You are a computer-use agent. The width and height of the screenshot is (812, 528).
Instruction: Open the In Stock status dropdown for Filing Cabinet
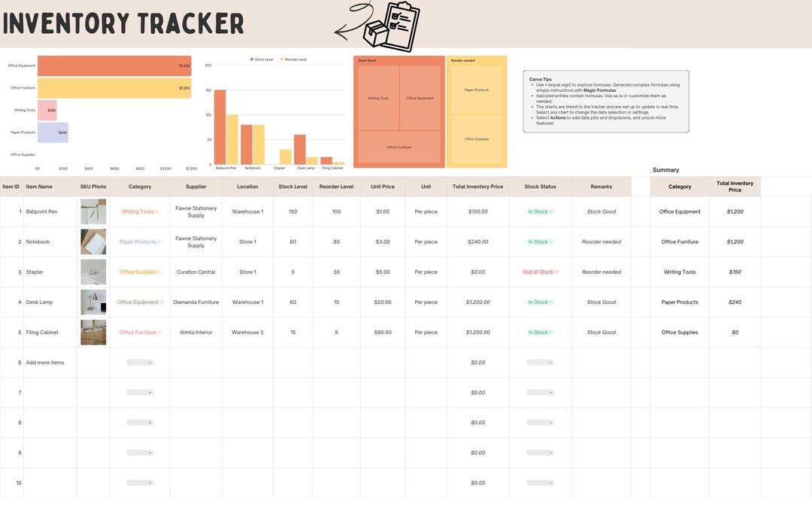coord(540,332)
